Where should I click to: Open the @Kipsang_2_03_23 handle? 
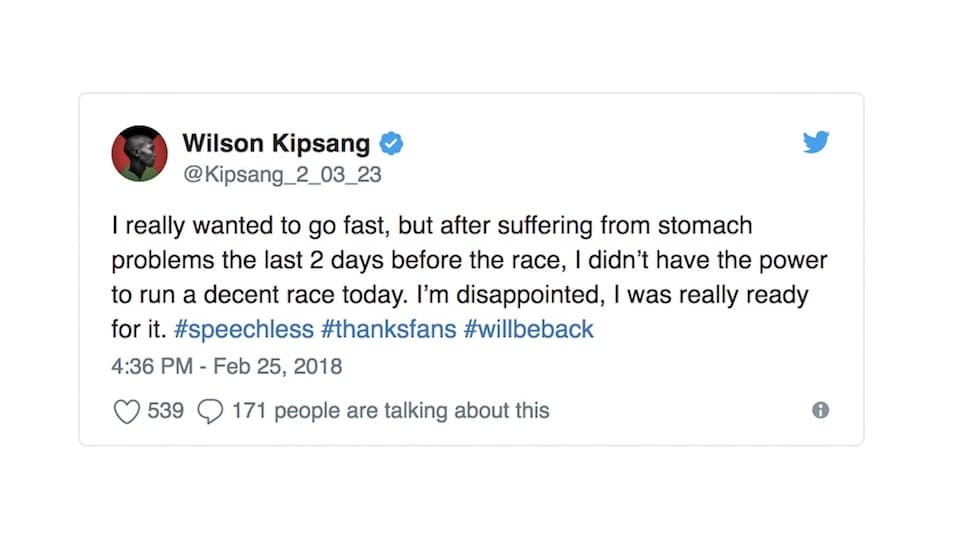282,174
